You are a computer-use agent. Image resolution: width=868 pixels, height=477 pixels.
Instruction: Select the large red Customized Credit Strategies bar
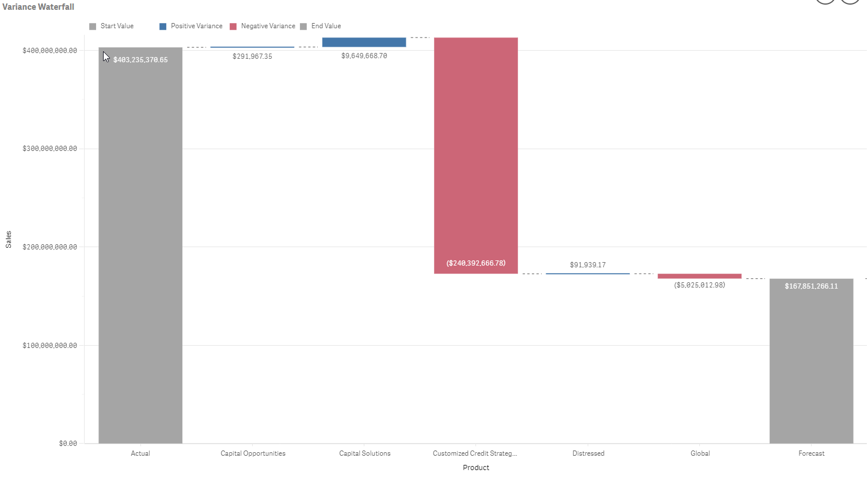475,156
